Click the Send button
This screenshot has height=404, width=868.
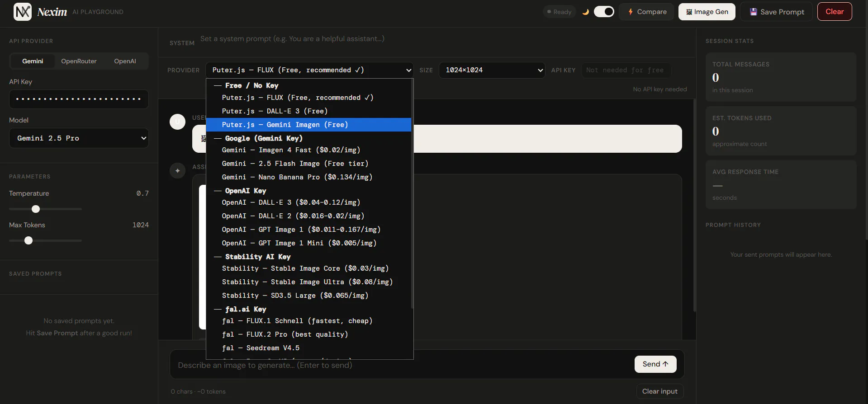[x=655, y=364]
